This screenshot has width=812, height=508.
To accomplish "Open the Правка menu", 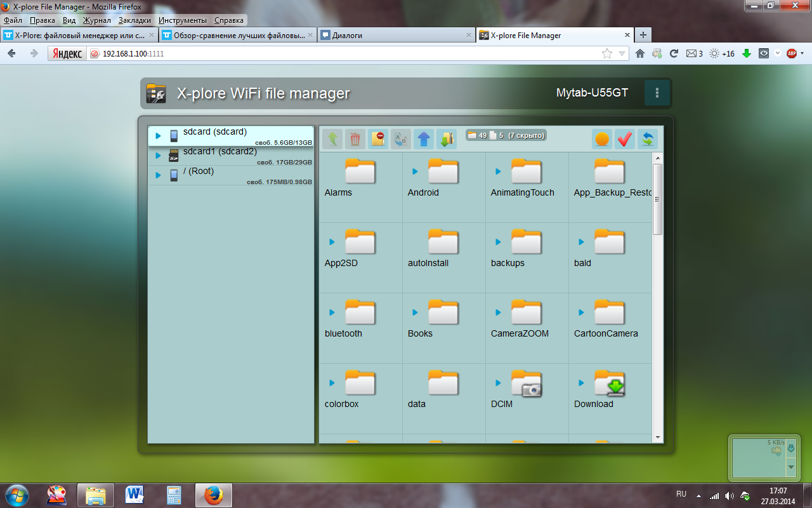I will (x=43, y=20).
